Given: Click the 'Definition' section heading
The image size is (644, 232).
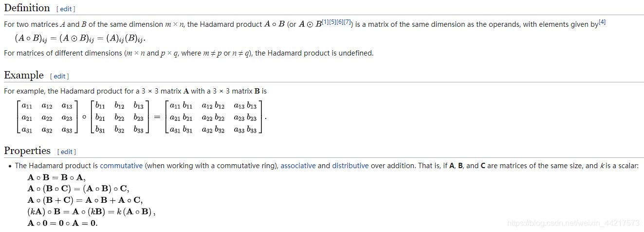Looking at the screenshot, I should [27, 8].
